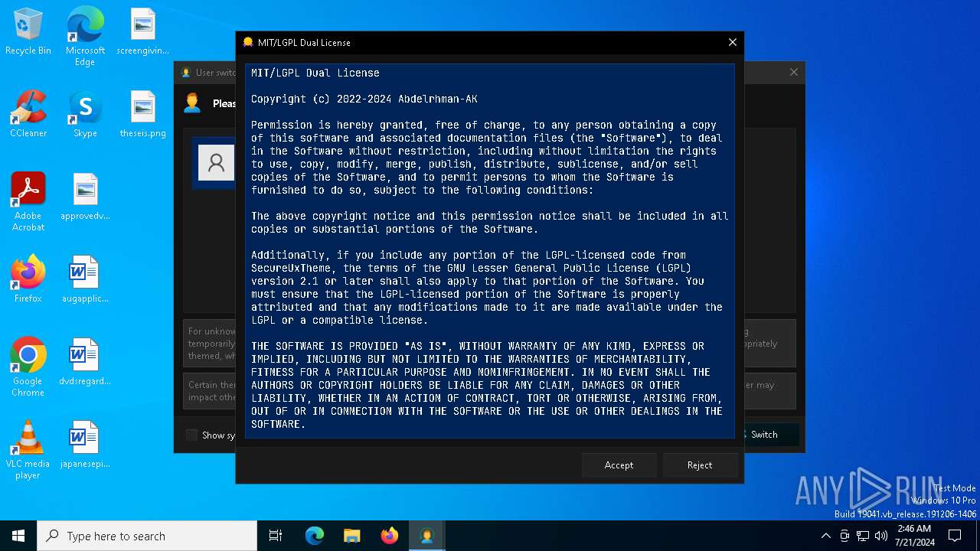Click the User switch window title icon

pos(186,73)
